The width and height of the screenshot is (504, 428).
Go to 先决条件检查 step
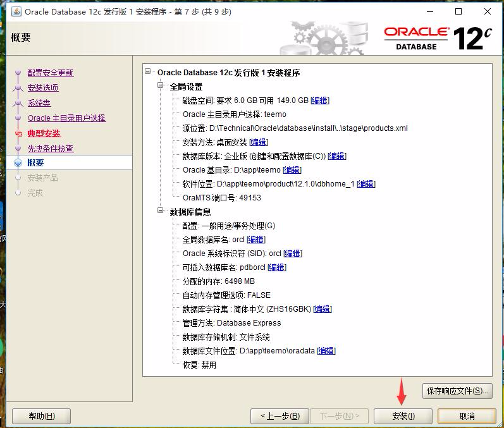click(x=51, y=148)
